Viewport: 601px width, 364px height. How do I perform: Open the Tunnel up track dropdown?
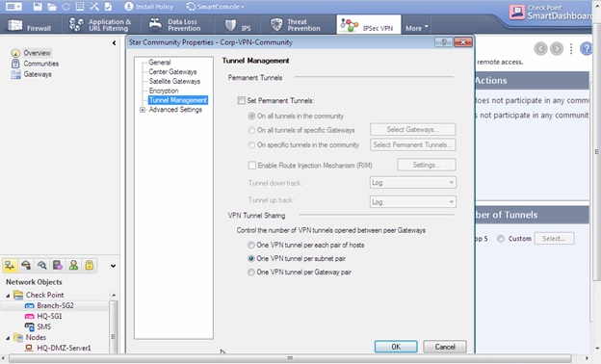(413, 201)
